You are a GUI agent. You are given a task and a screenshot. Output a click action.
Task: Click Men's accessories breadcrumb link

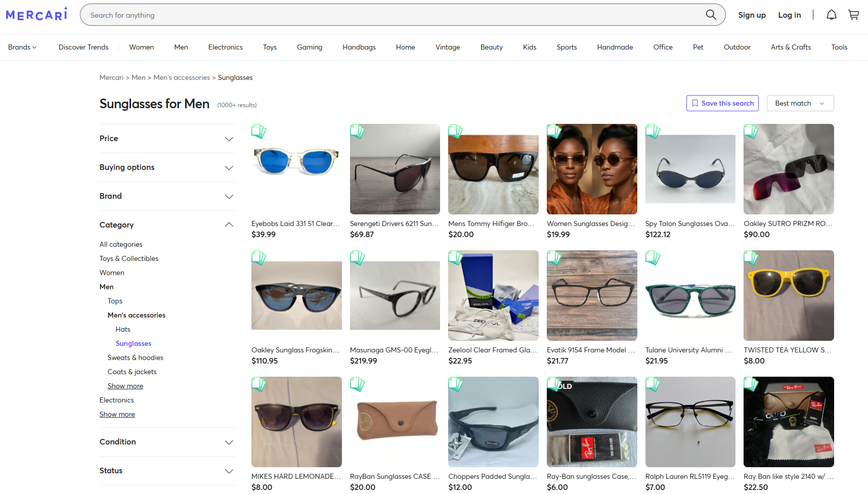182,77
